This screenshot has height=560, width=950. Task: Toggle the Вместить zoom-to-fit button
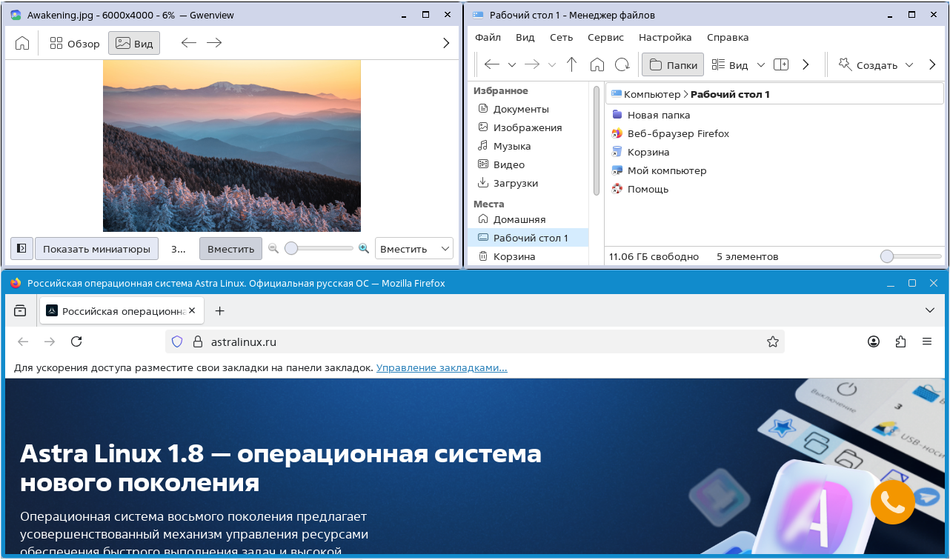pyautogui.click(x=230, y=249)
